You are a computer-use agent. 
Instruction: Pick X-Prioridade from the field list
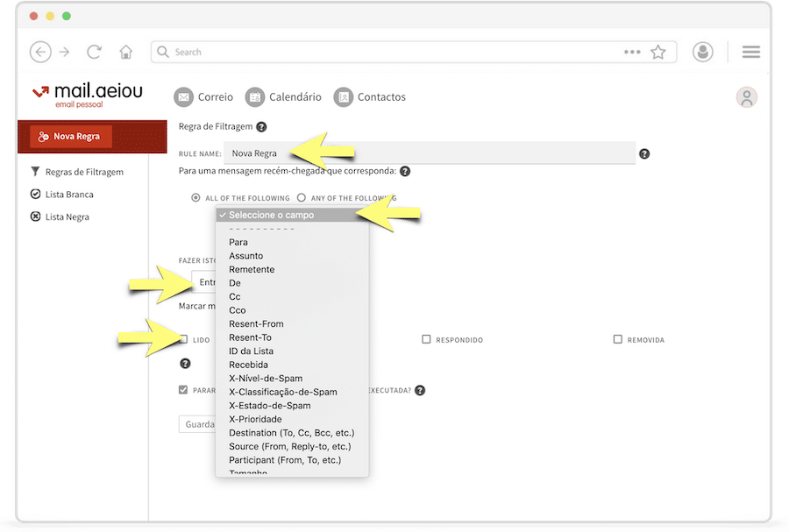[x=255, y=419]
